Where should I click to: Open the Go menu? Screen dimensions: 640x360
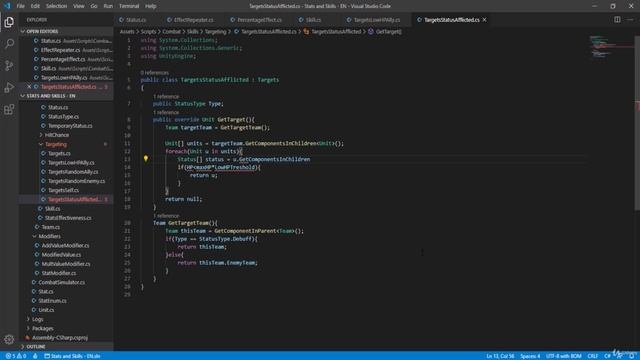tap(94, 6)
